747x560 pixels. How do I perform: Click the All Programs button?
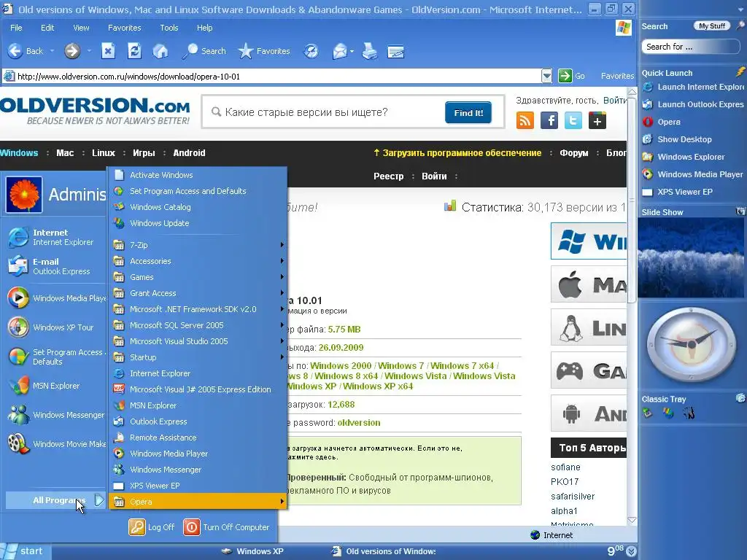coord(55,500)
